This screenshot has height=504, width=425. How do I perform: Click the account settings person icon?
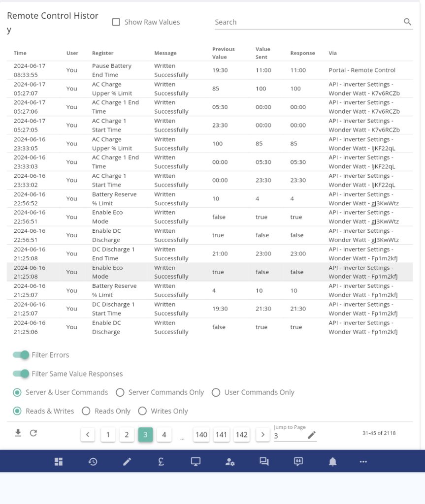tap(229, 461)
